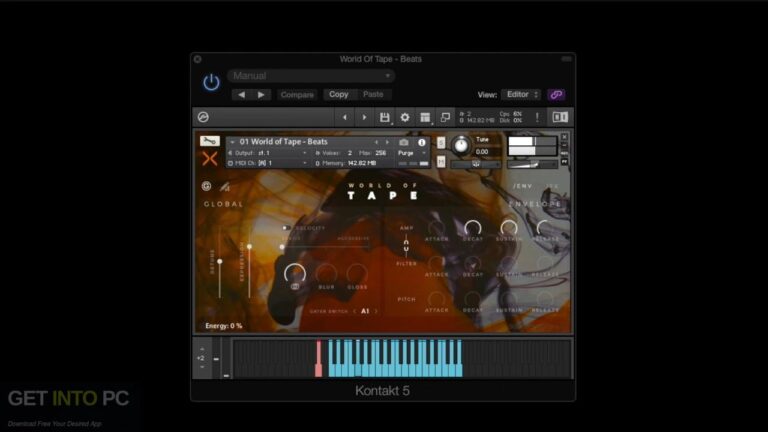The height and width of the screenshot is (432, 768).
Task: Toggle the minimized view windows icon
Action: click(x=445, y=118)
